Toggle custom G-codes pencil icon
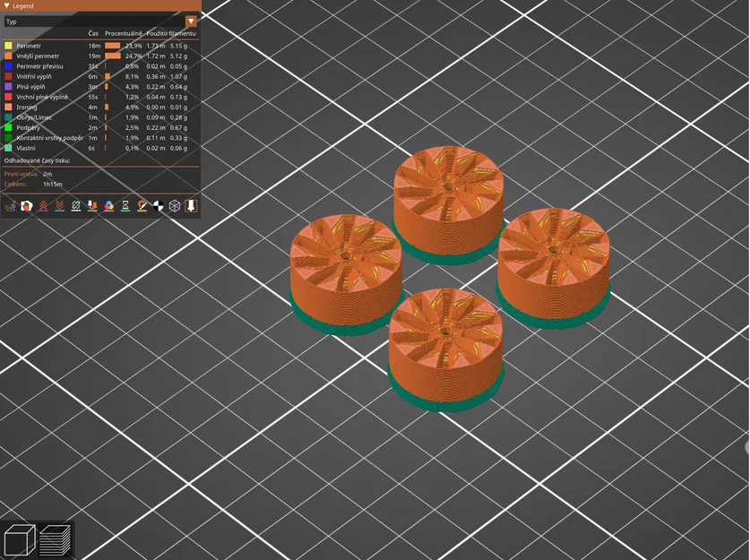Viewport: 750px width, 560px height. tap(142, 206)
